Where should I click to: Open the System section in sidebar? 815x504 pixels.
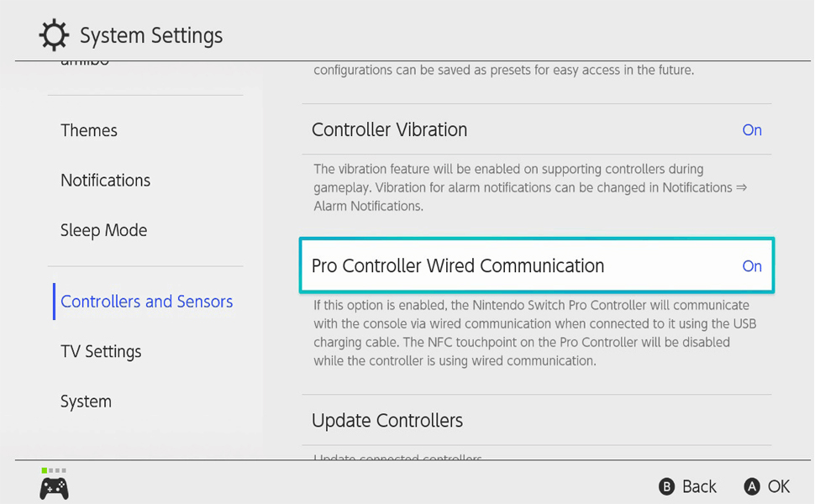[x=86, y=402]
